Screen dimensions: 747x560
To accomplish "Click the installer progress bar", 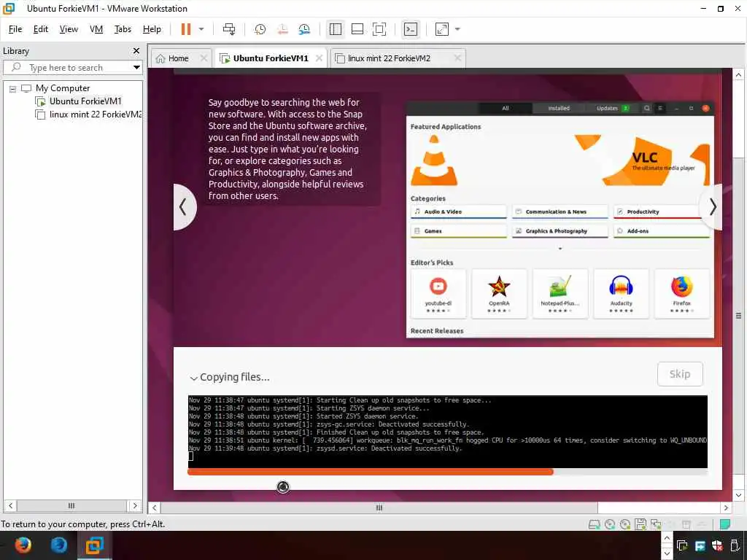I will 447,472.
